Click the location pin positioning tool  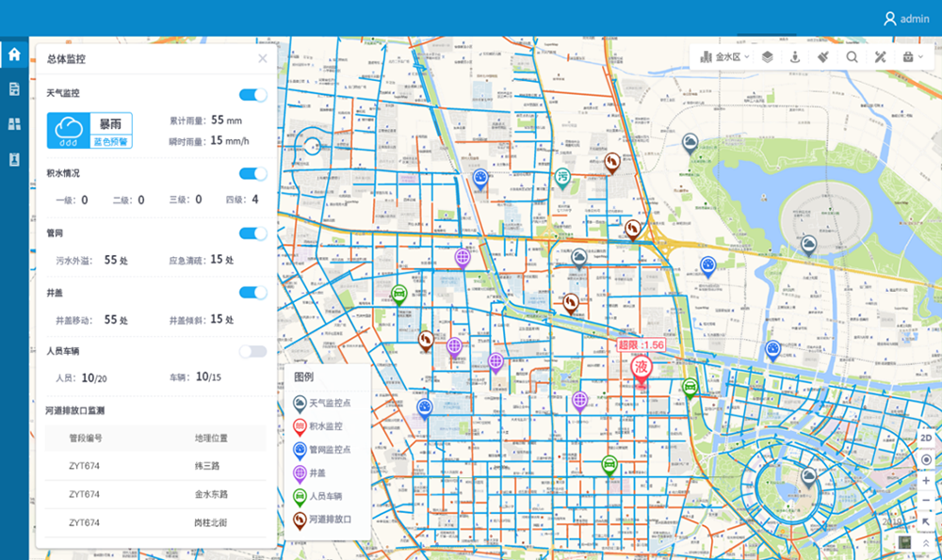pos(795,57)
